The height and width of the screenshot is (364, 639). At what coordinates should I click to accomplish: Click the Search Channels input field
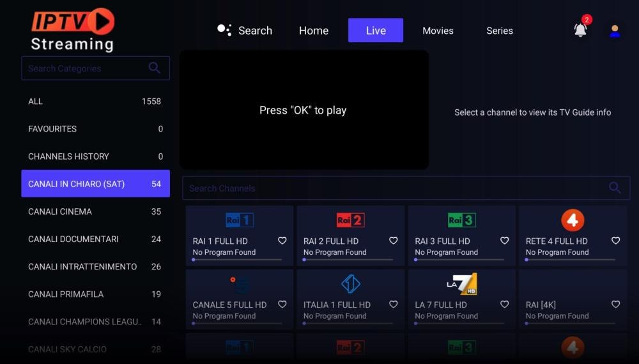click(390, 188)
